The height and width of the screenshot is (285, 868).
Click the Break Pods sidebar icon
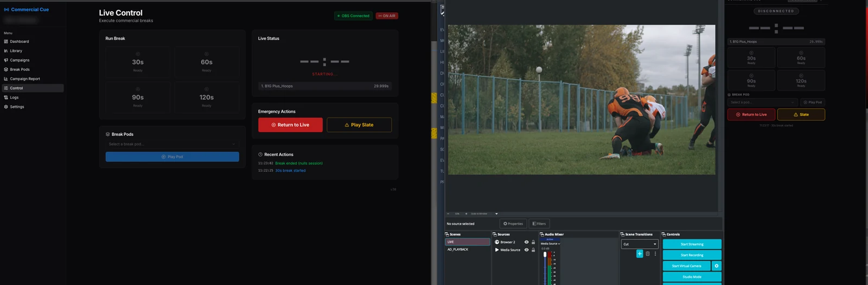[6, 69]
